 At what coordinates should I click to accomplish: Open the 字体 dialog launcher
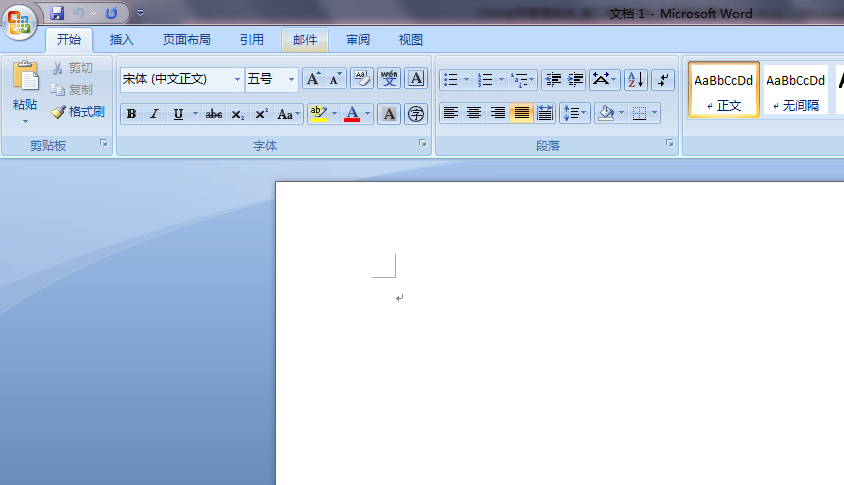(x=423, y=143)
